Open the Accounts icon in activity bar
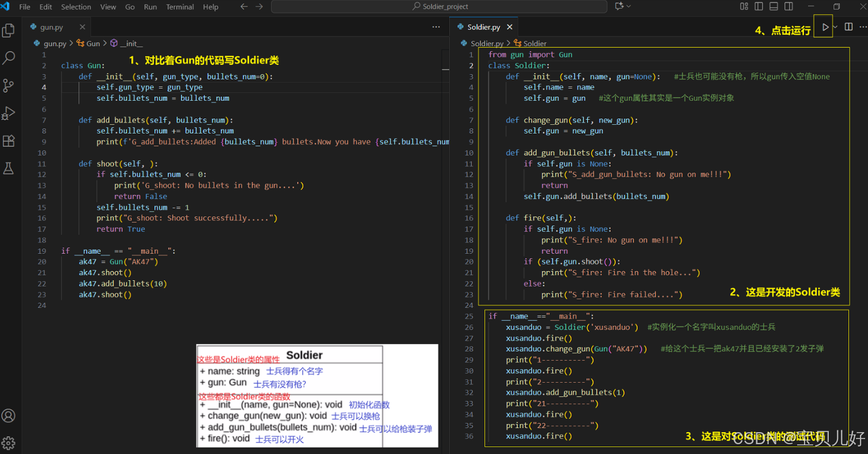Image resolution: width=868 pixels, height=454 pixels. (9, 415)
